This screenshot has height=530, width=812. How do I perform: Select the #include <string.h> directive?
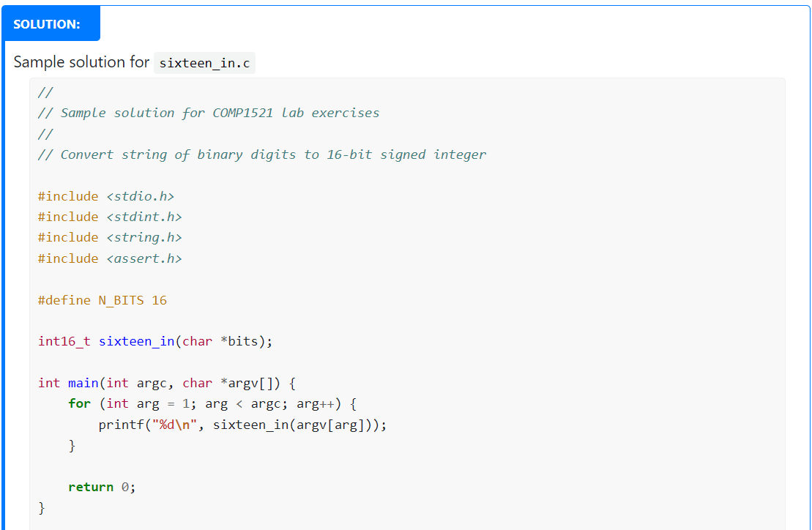108,236
